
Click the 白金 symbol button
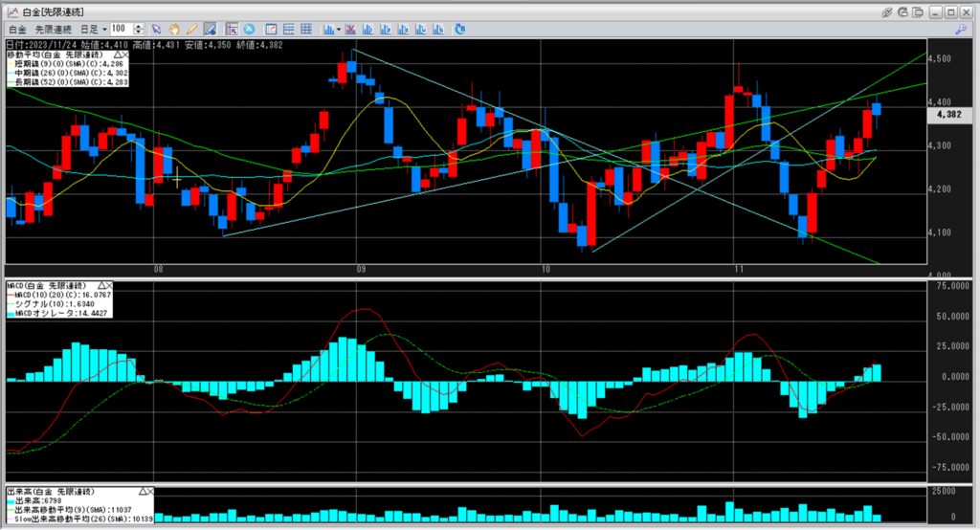pos(17,30)
